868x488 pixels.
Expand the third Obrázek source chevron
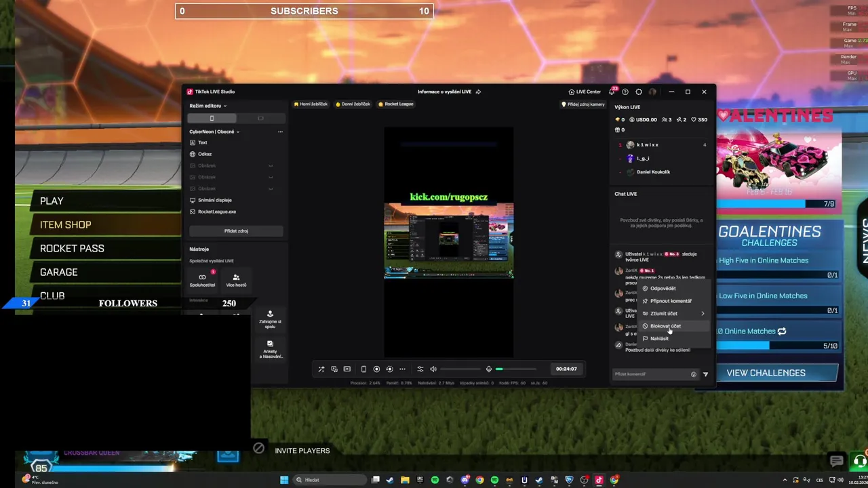coord(271,188)
